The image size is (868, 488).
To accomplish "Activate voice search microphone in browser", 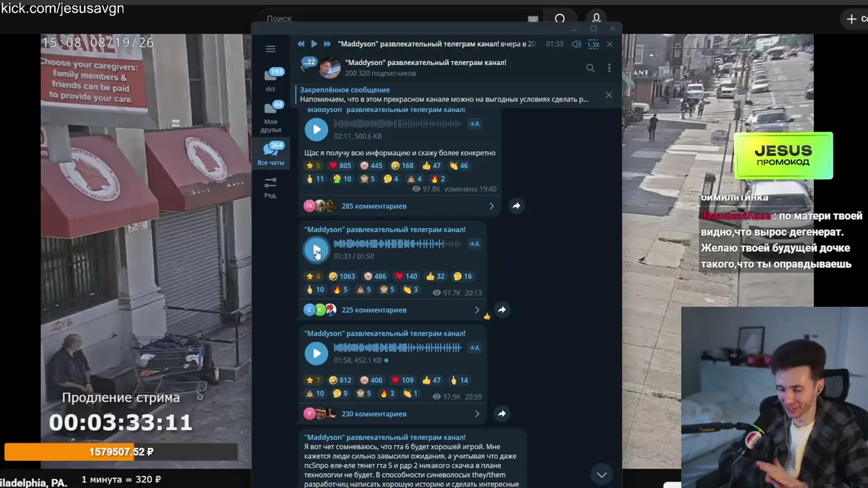I will tap(597, 19).
